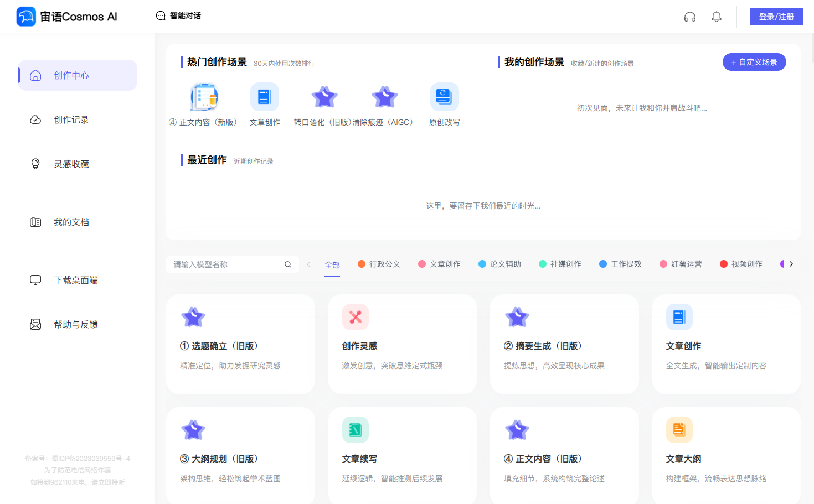Select 创作中心 in the sidebar
Screen dimensions: 814x504
point(78,75)
